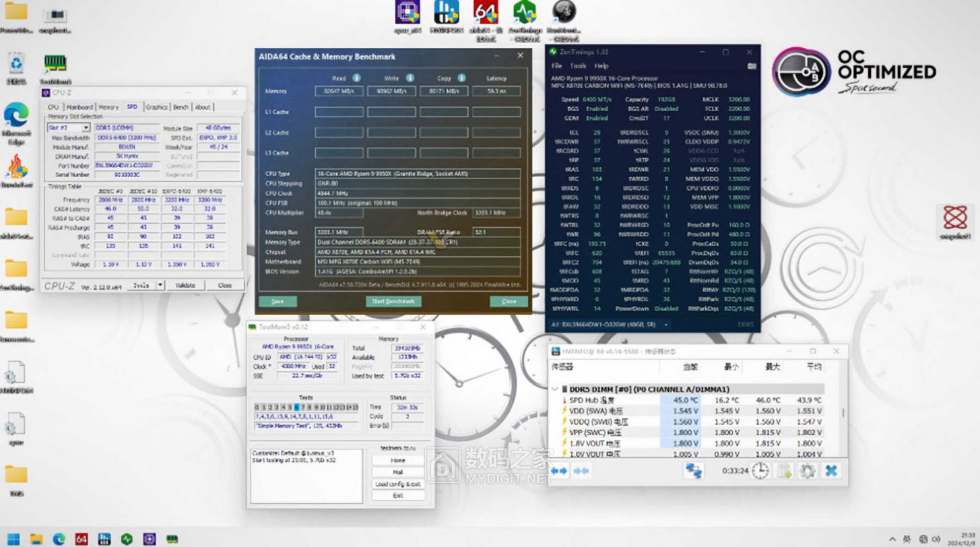Click HWiNFO collapse arrows icon (arrows pointing inward)
980x547 pixels.
(x=581, y=471)
